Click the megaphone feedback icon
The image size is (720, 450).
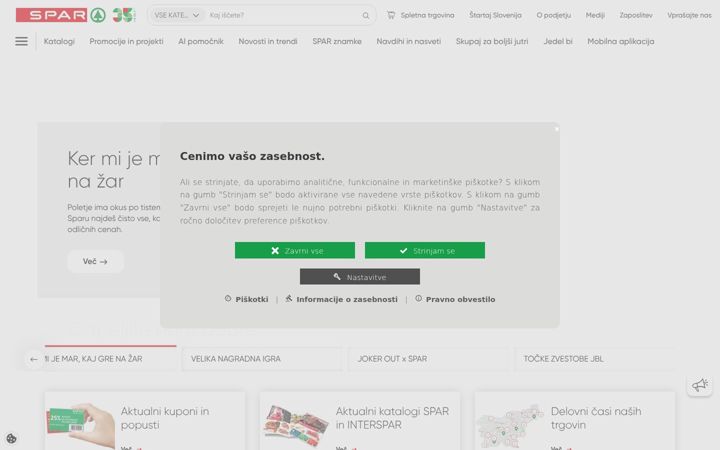[x=700, y=385]
